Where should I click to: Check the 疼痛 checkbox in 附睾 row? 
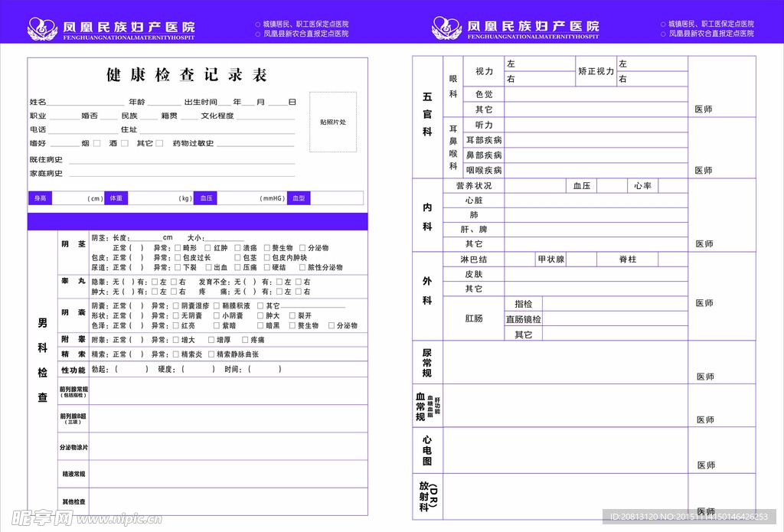tap(243, 339)
